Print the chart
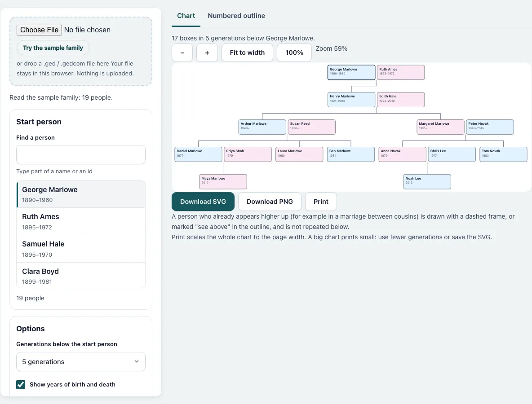The height and width of the screenshot is (404, 532). click(321, 202)
